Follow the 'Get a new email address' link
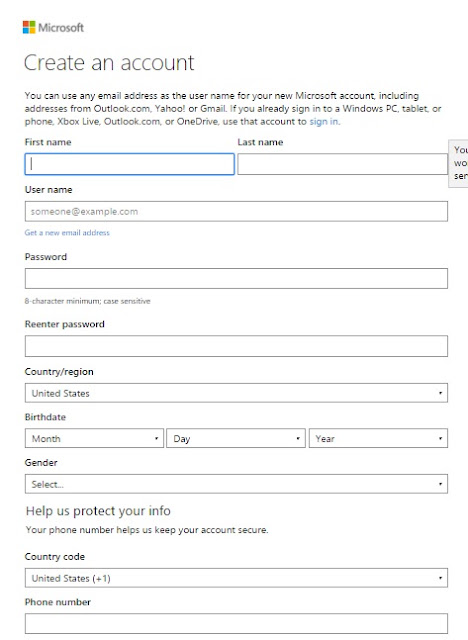Viewport: 468px width, 640px height. pos(67,233)
